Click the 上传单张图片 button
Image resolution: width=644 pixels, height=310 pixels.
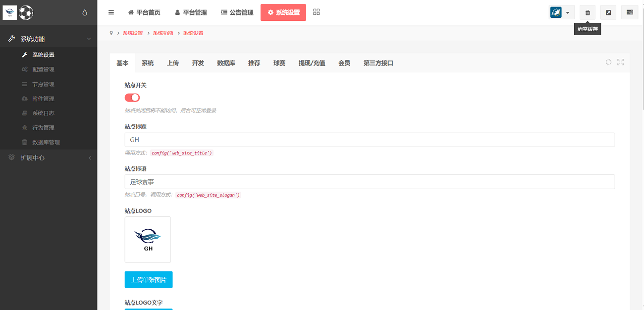149,280
